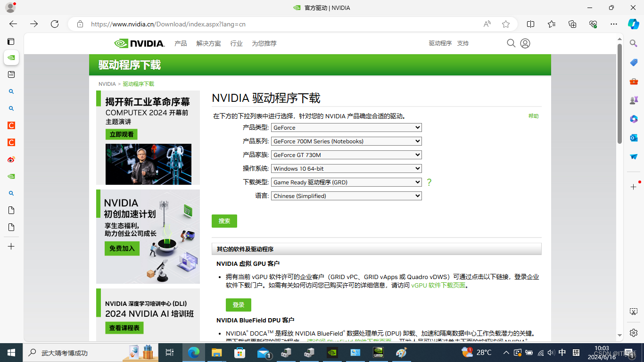
Task: Open Games chess icon in sidebar
Action: pyautogui.click(x=634, y=100)
